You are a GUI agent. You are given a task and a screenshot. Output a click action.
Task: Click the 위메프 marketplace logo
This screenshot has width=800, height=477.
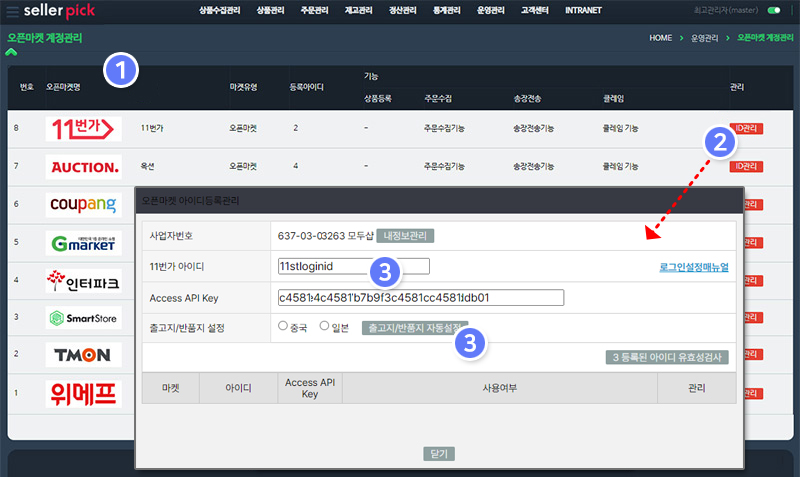[84, 395]
